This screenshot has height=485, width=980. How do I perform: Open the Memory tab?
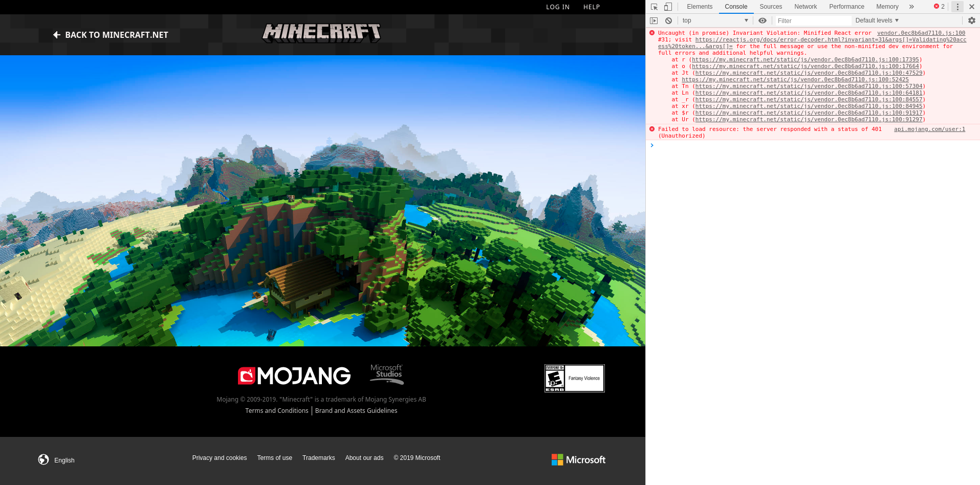(x=887, y=7)
